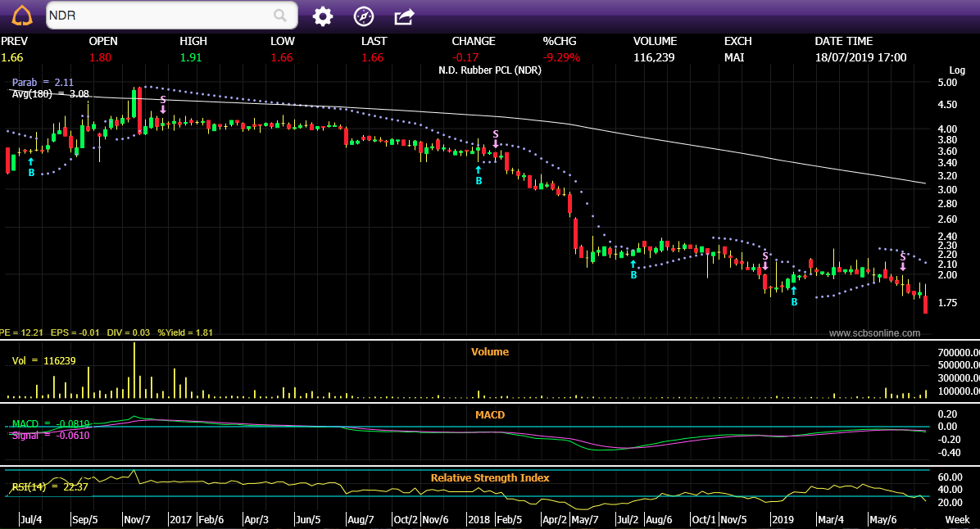The height and width of the screenshot is (529, 980).
Task: Click the Parab indicator label
Action: [43, 83]
